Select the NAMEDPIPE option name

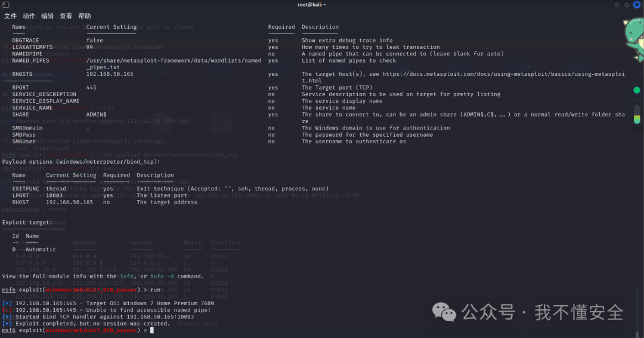click(x=27, y=54)
